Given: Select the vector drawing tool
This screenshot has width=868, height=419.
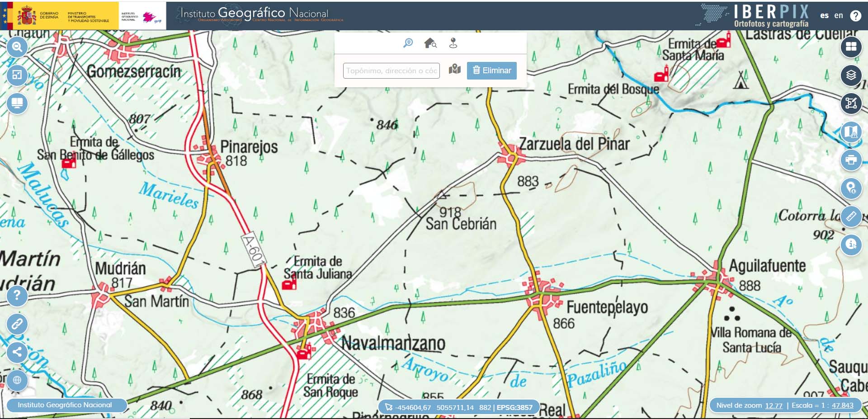Looking at the screenshot, I should (x=851, y=104).
